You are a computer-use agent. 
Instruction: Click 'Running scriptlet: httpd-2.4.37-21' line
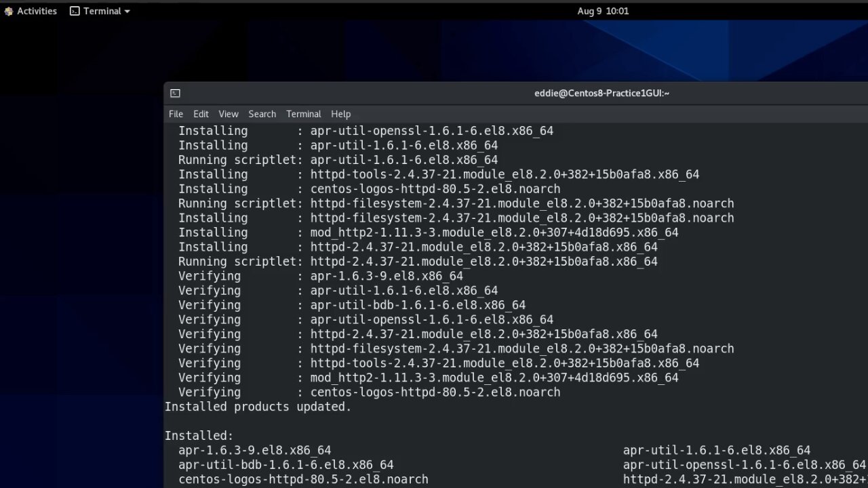(x=418, y=262)
